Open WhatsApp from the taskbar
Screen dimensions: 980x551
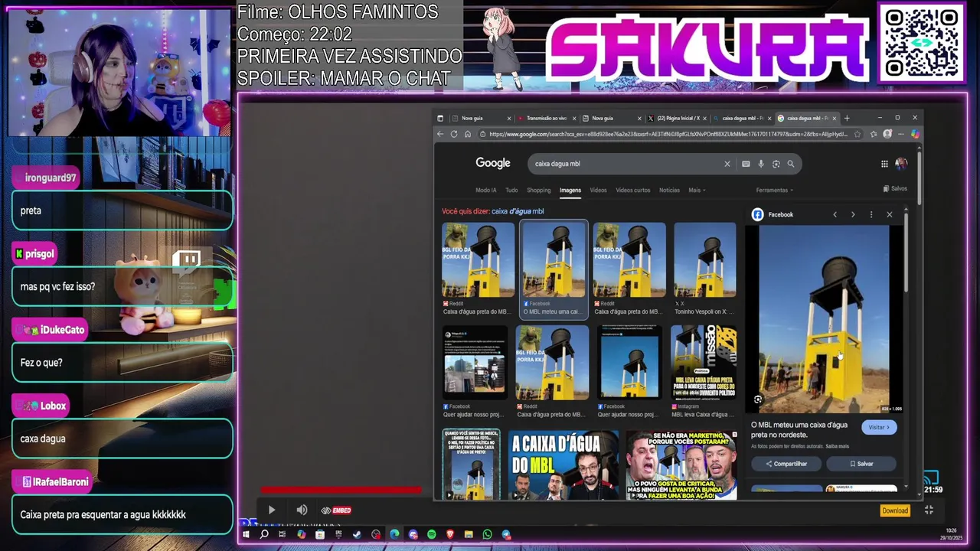pyautogui.click(x=488, y=534)
